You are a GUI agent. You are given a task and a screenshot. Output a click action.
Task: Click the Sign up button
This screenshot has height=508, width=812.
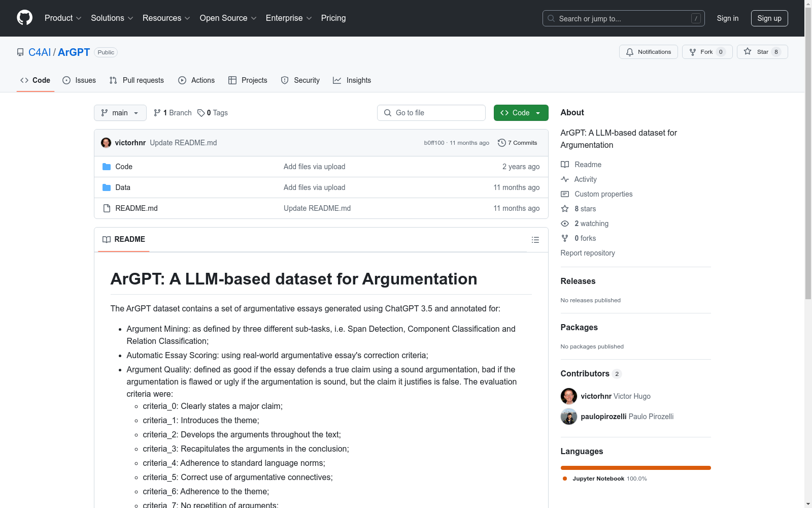[x=769, y=18]
